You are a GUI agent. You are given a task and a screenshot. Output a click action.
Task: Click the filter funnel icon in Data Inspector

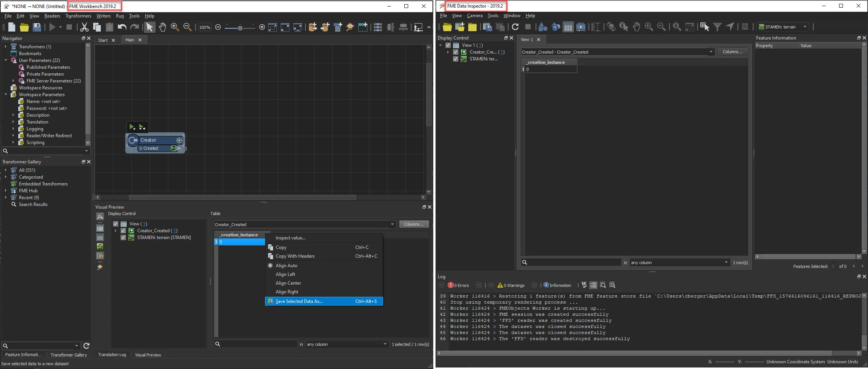click(717, 27)
